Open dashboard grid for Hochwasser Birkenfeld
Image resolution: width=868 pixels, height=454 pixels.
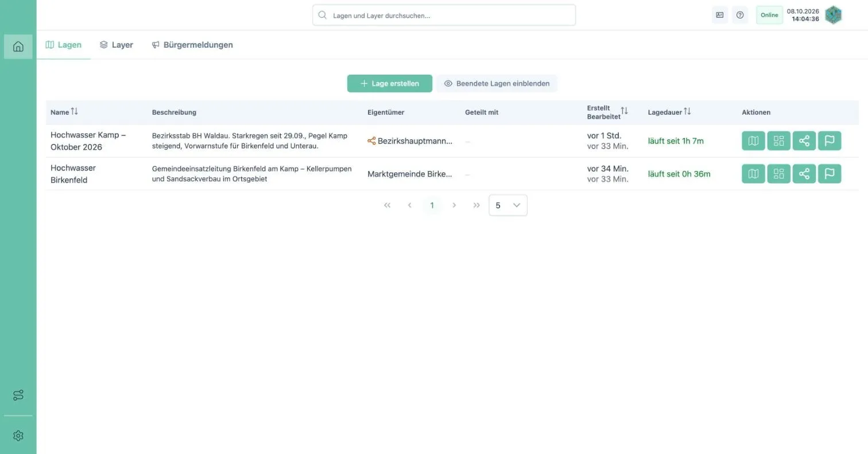(x=779, y=173)
